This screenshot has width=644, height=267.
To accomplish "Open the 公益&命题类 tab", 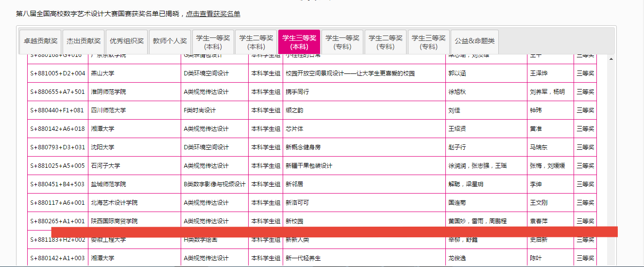I will tap(475, 42).
